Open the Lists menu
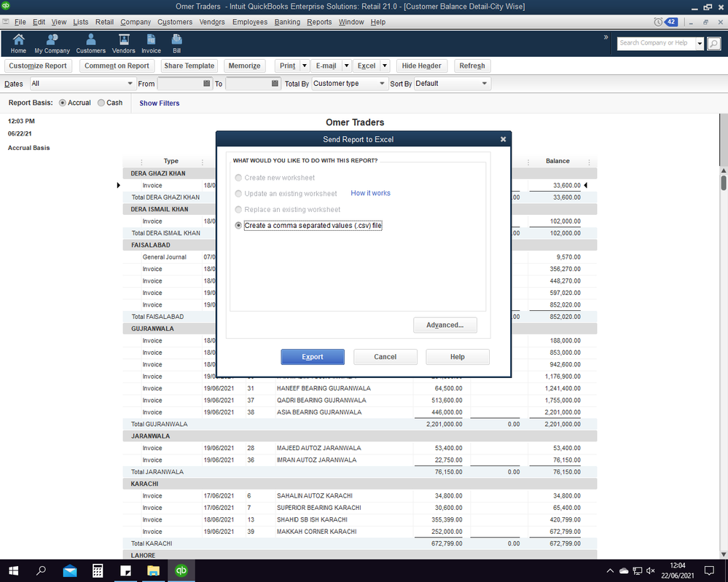 tap(80, 22)
